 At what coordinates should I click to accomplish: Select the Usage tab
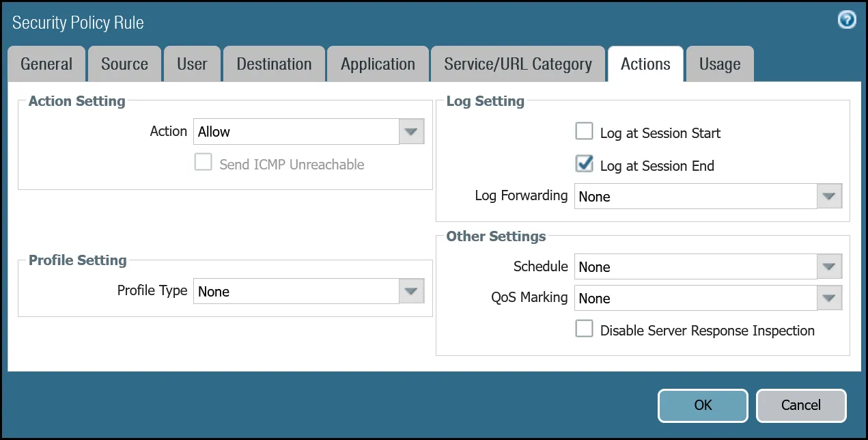(x=720, y=64)
